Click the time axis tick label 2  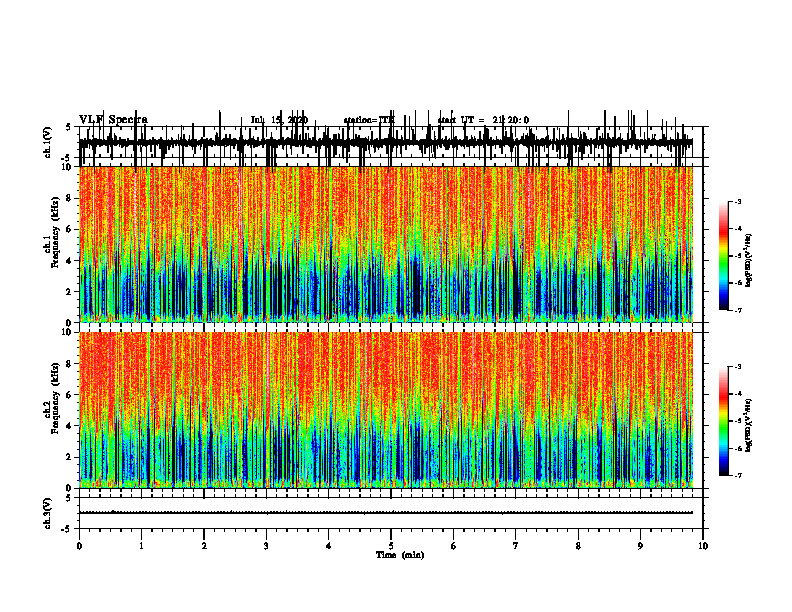click(x=204, y=546)
